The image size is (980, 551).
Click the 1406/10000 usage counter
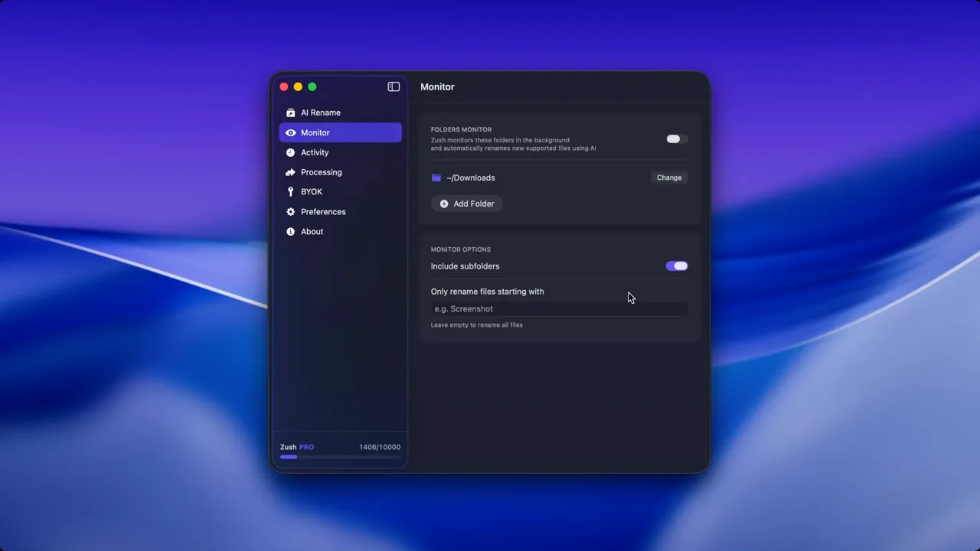click(380, 447)
